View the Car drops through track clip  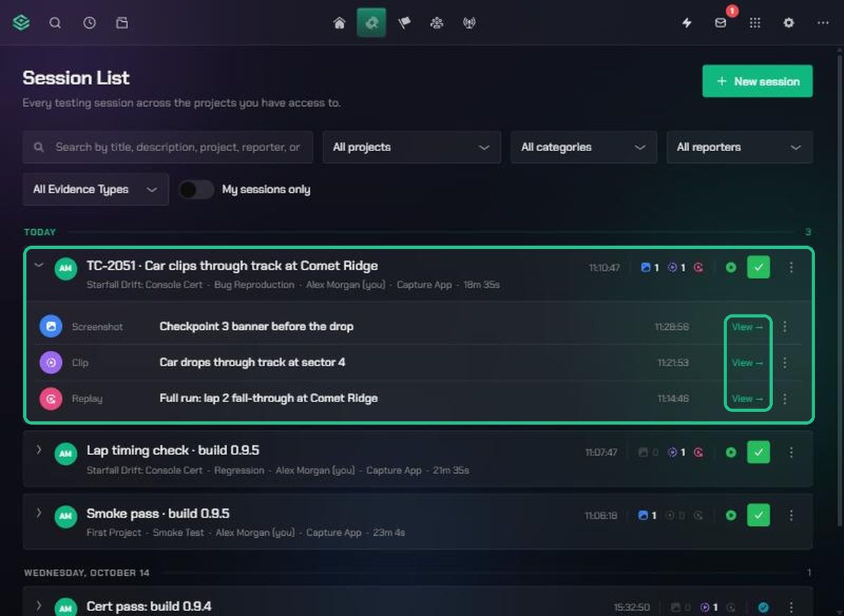(747, 363)
